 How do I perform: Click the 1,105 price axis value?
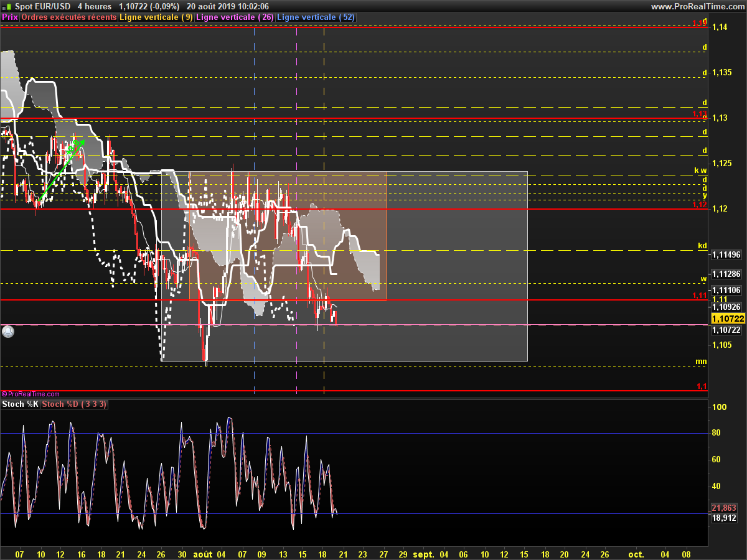pyautogui.click(x=722, y=345)
